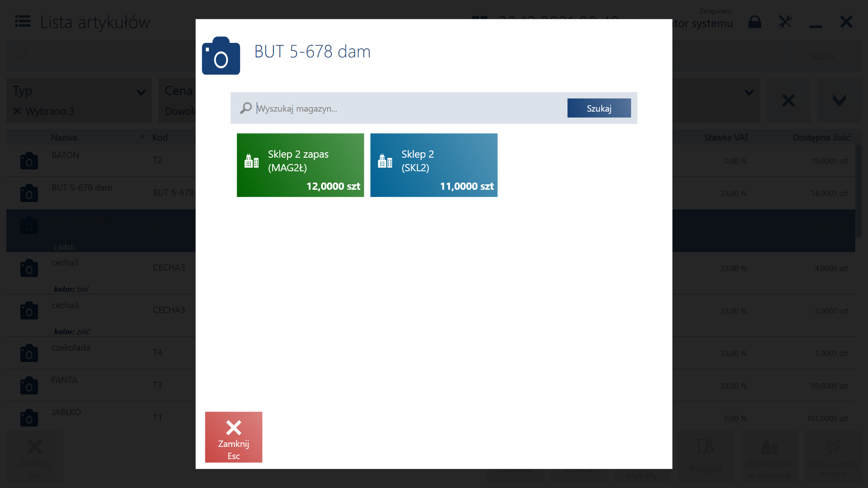
Task: Open the hamburger menu beside Lista artykułów
Action: pos(23,21)
